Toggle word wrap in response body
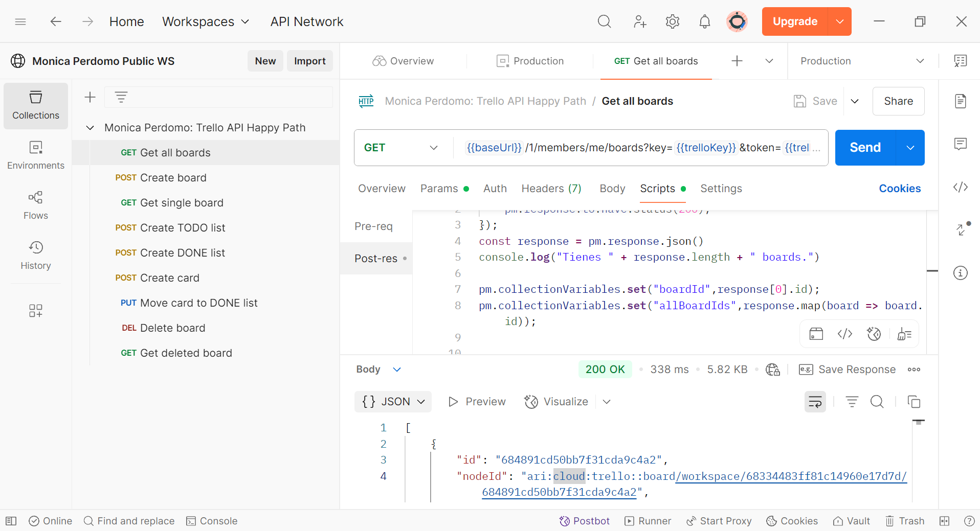Screen dimensions: 980x531 coord(815,402)
